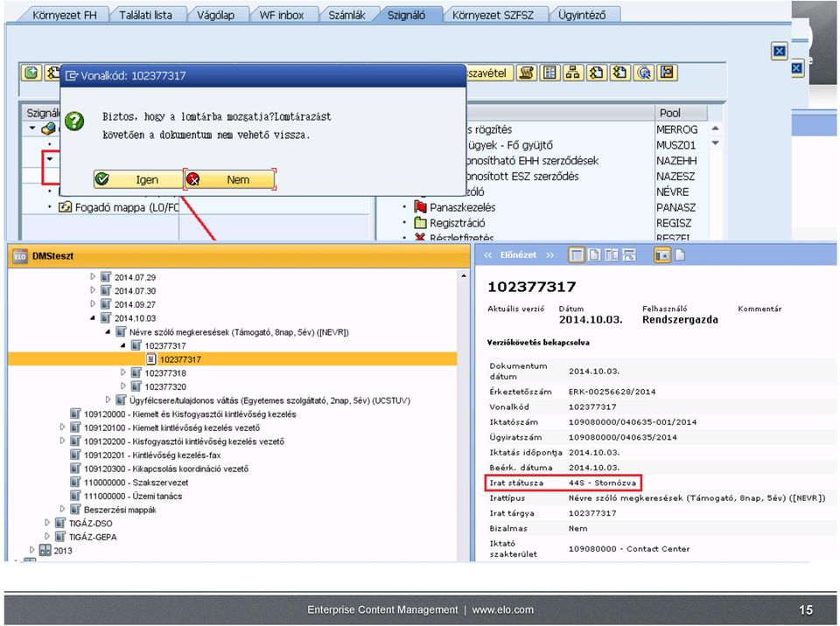Open the Vágólap tab
The width and height of the screenshot is (840, 626).
[x=215, y=15]
